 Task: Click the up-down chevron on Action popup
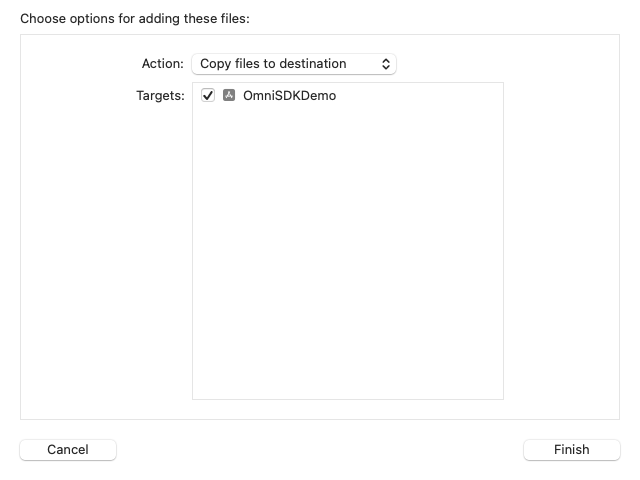pos(386,64)
